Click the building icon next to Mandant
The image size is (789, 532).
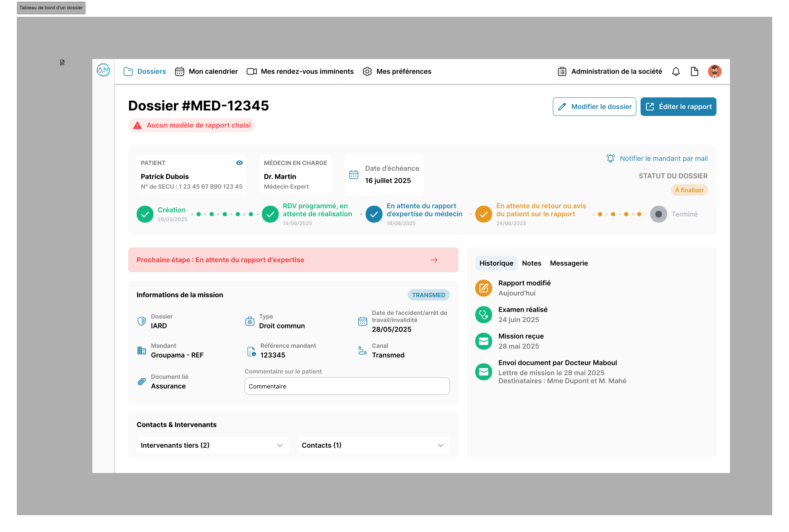[142, 351]
